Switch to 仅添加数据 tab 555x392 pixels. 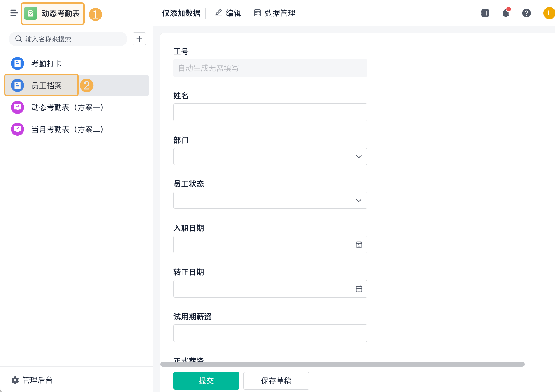coord(181,13)
